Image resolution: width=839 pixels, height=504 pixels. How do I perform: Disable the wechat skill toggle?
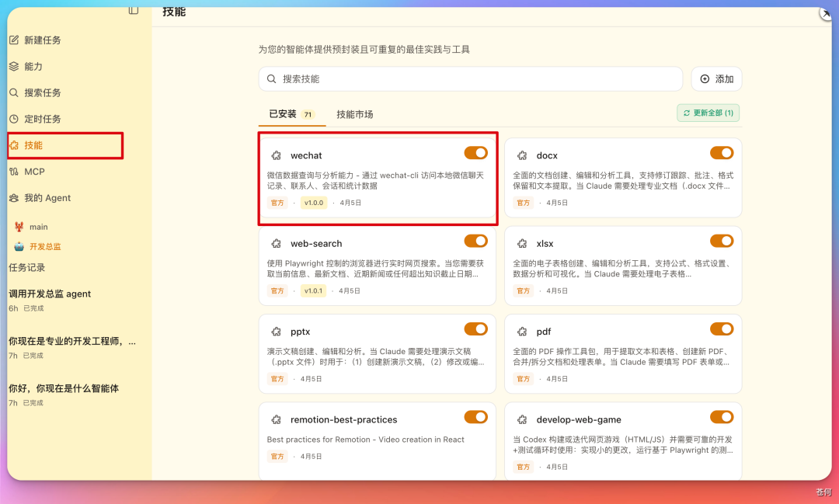pyautogui.click(x=475, y=153)
